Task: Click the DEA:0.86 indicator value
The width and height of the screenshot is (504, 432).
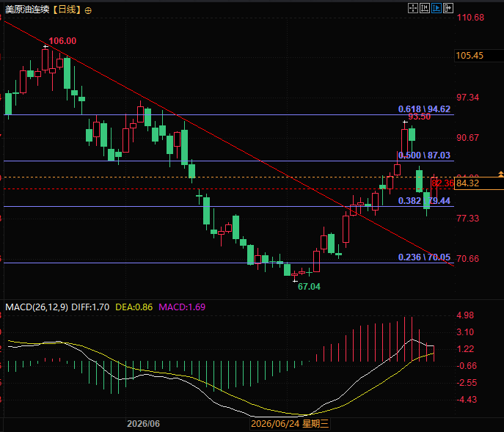Action: pyautogui.click(x=134, y=307)
